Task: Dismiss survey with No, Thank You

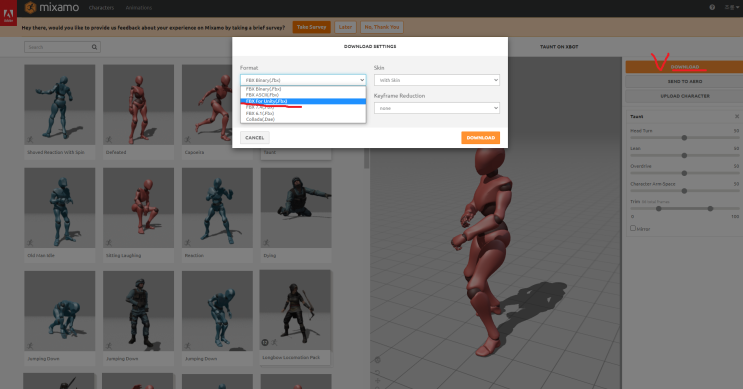Action: click(382, 27)
